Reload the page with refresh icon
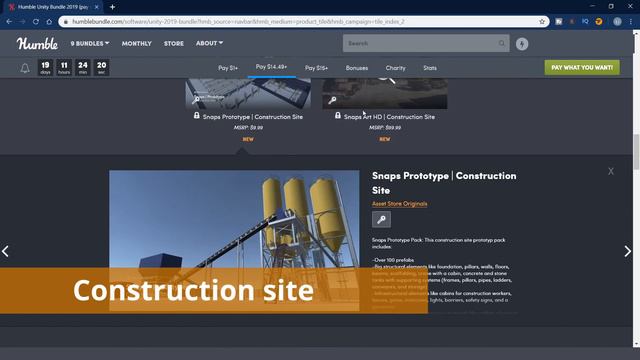 (36, 22)
